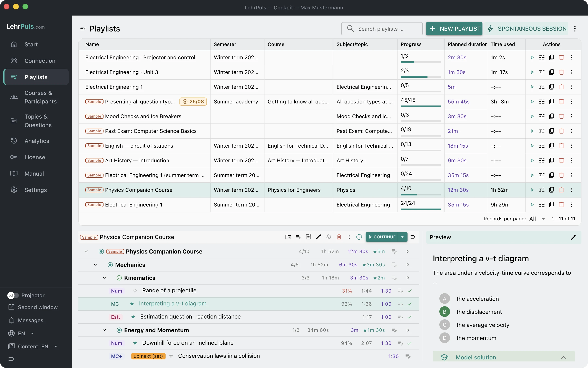
Task: Collapse the Kinematics tree node
Action: (105, 278)
